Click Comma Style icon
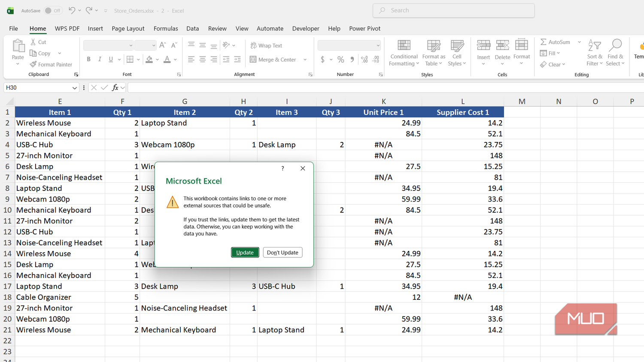Image resolution: width=644 pixels, height=362 pixels. coord(352,59)
